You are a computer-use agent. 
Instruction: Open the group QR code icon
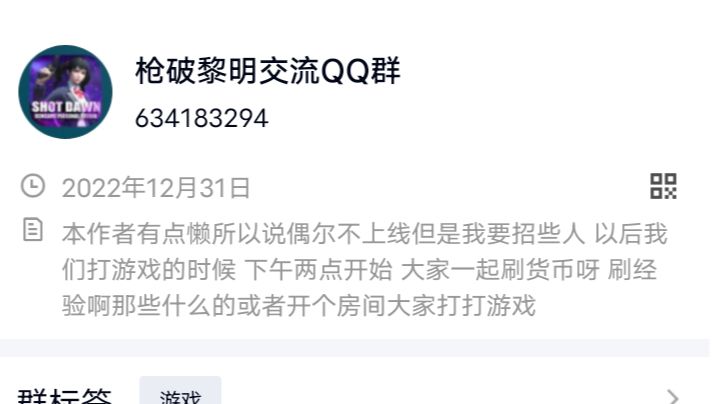[x=663, y=186]
